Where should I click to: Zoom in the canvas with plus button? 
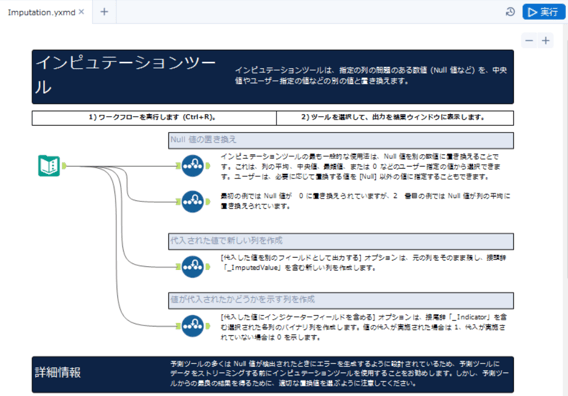tap(546, 41)
